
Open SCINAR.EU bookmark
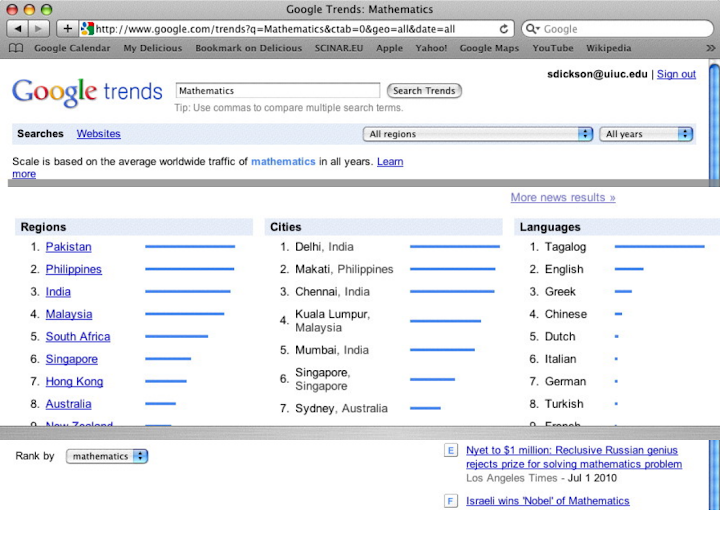tap(339, 48)
